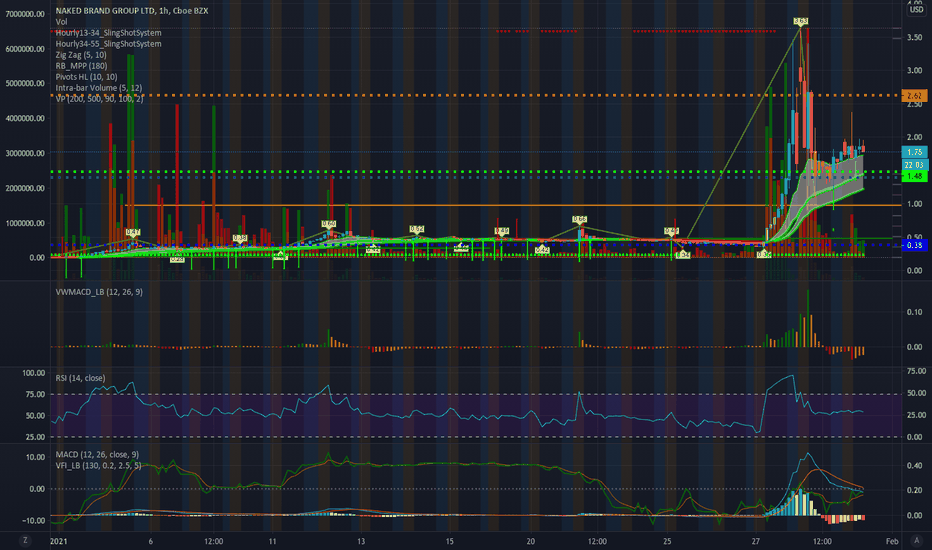Click the 0.62 pivot high label

(x=417, y=229)
